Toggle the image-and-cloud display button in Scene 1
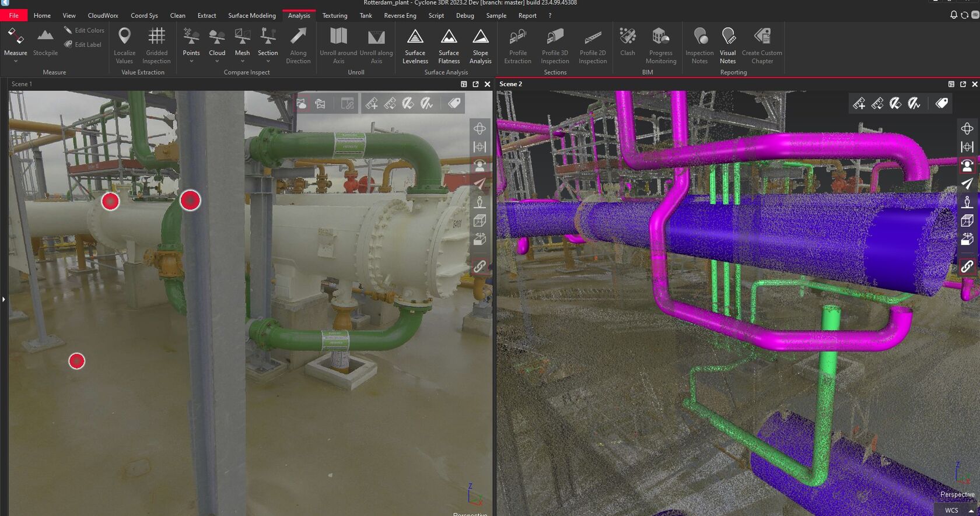The height and width of the screenshot is (516, 980). pyautogui.click(x=302, y=104)
